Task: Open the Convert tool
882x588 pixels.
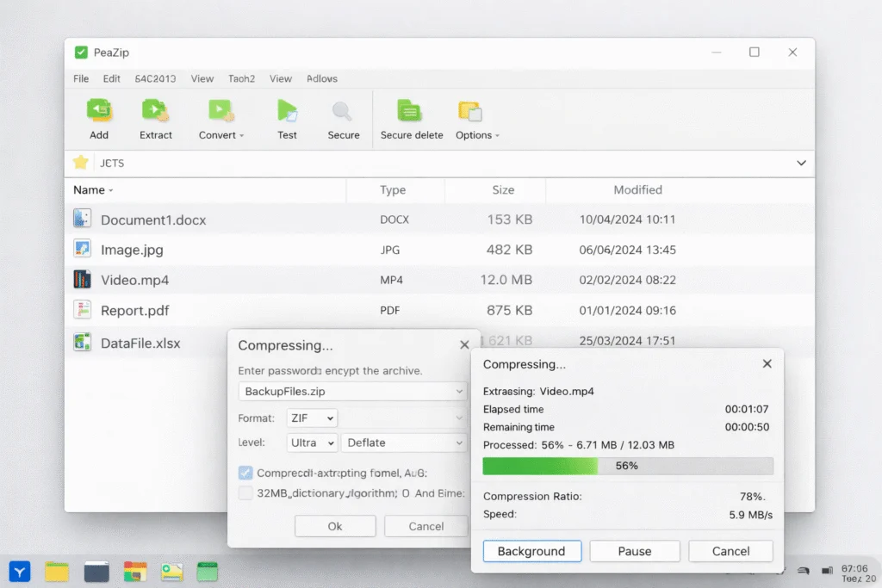Action: 220,119
